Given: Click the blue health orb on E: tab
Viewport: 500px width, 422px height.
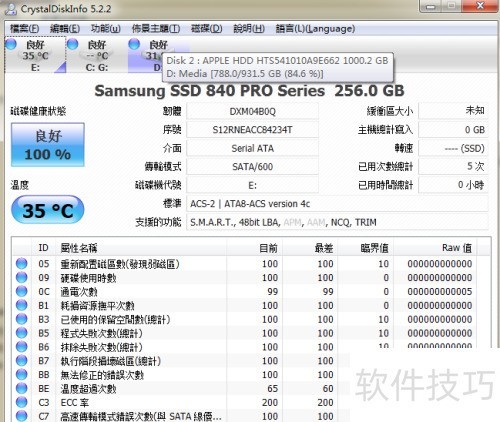Looking at the screenshot, I should pyautogui.click(x=11, y=44).
